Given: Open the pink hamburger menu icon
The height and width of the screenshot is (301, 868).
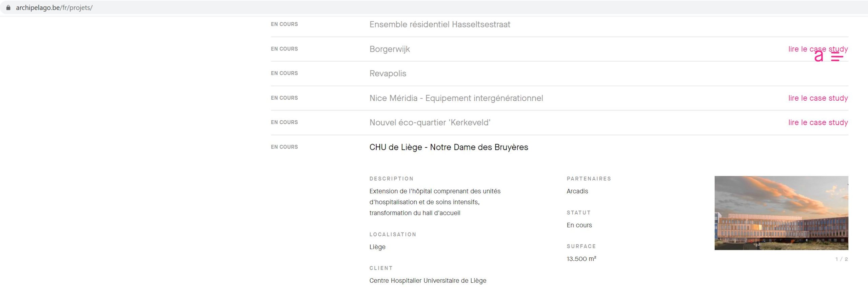Looking at the screenshot, I should 837,57.
